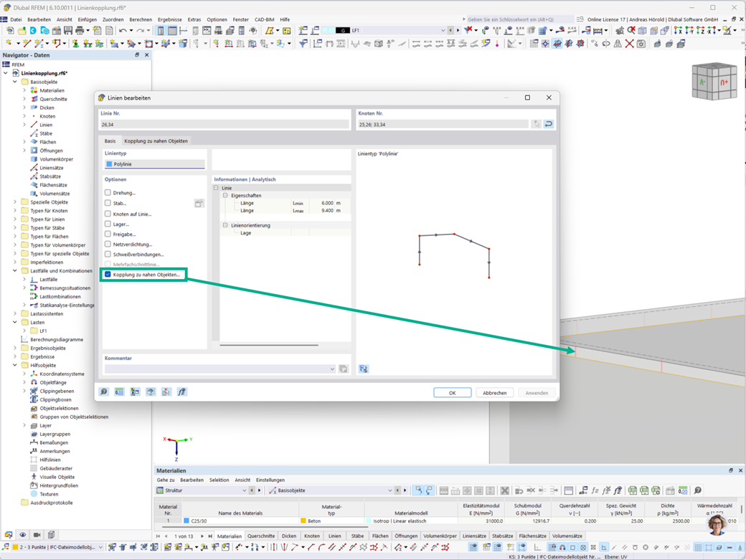Click the filter funnel icon in second toolbar
746x560 pixels.
[x=303, y=44]
